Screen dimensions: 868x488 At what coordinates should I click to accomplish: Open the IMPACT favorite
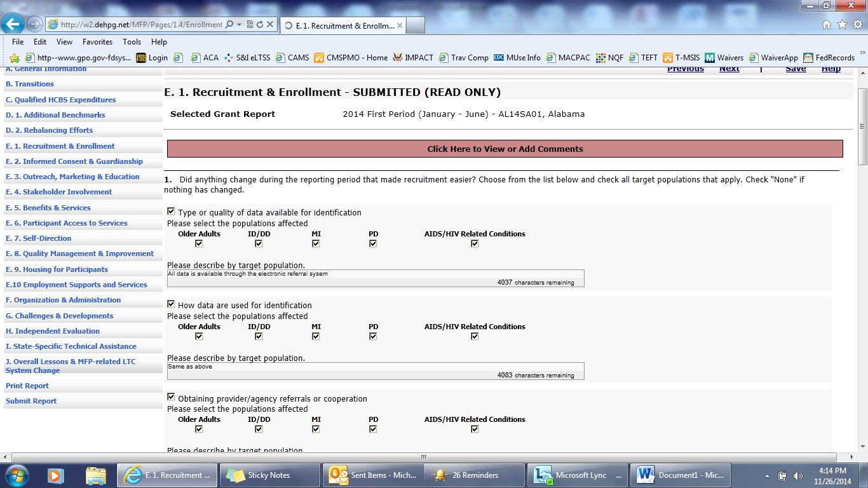tap(413, 58)
